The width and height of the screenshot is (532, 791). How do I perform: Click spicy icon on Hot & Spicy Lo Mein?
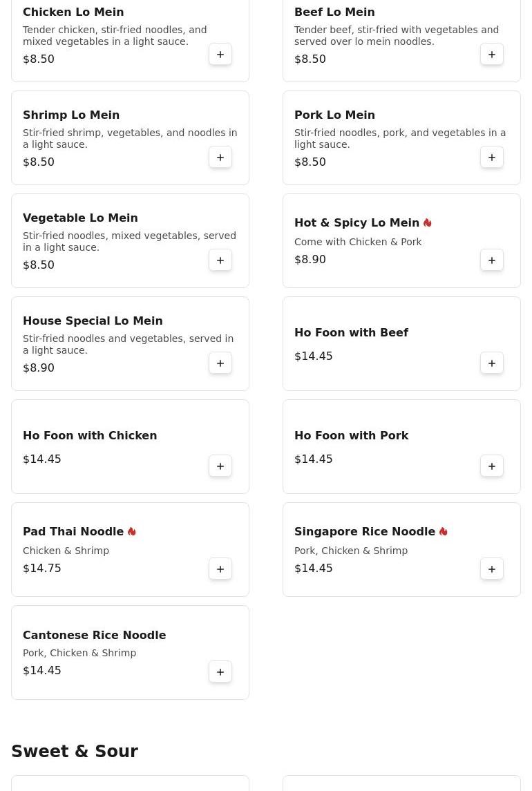(428, 223)
